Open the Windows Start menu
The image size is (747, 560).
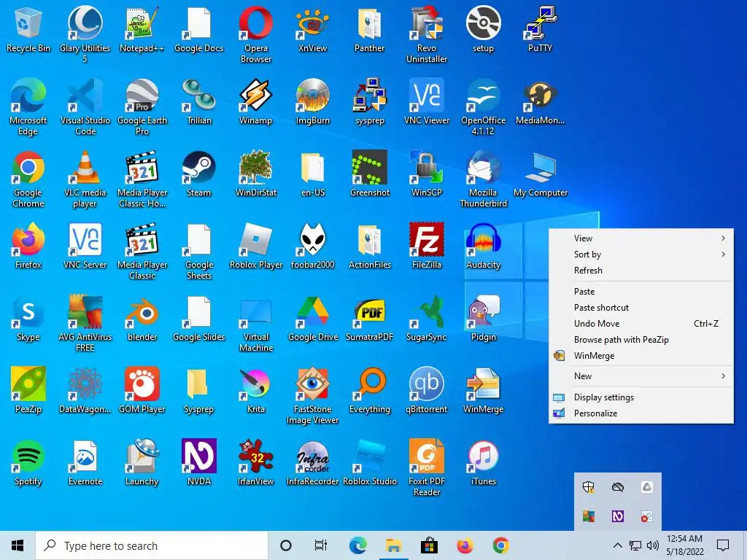point(18,545)
